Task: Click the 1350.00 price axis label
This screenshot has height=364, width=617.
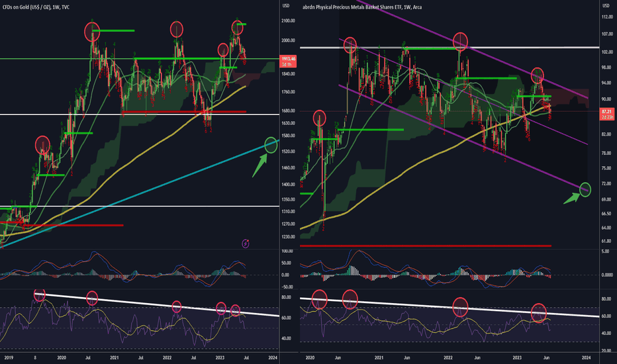Action: point(288,199)
